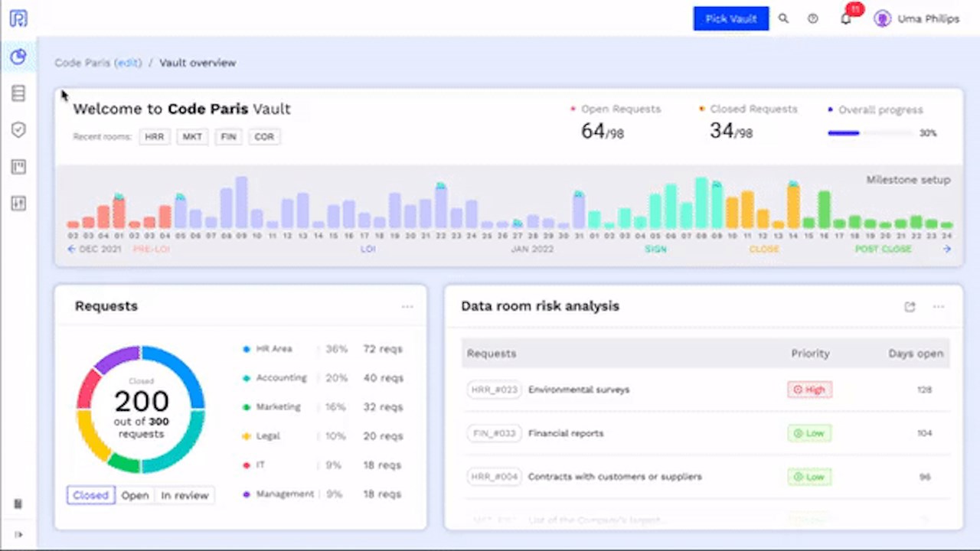This screenshot has height=551, width=980.
Task: Click the Pick Vault button
Action: (731, 18)
